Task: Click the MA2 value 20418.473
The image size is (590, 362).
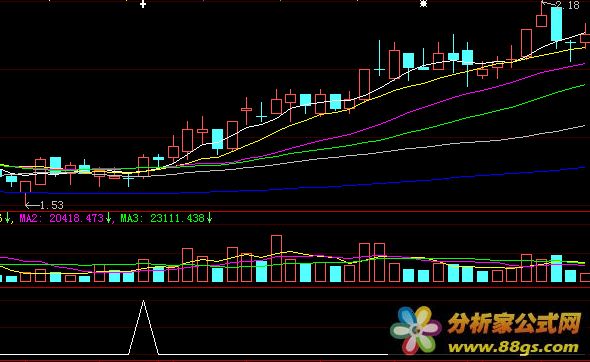Action: point(76,218)
